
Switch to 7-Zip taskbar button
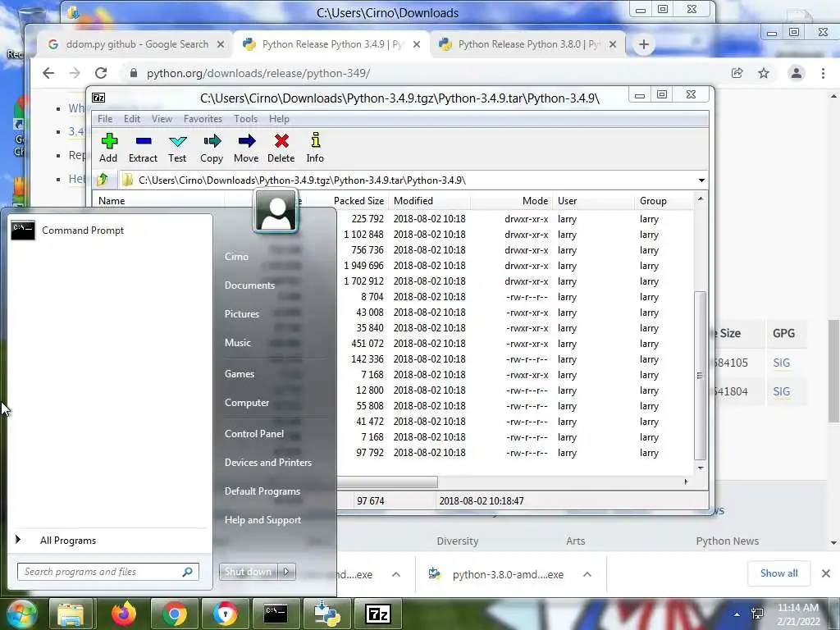pyautogui.click(x=378, y=614)
